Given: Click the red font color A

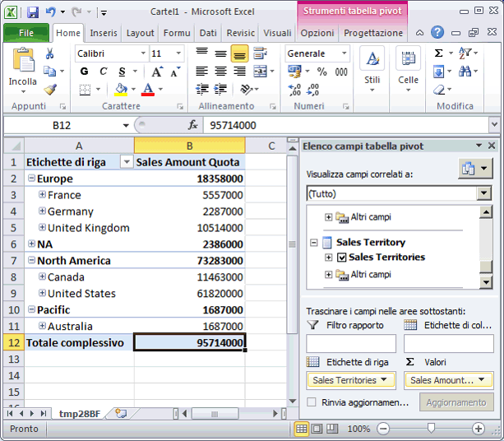Looking at the screenshot, I should (148, 90).
